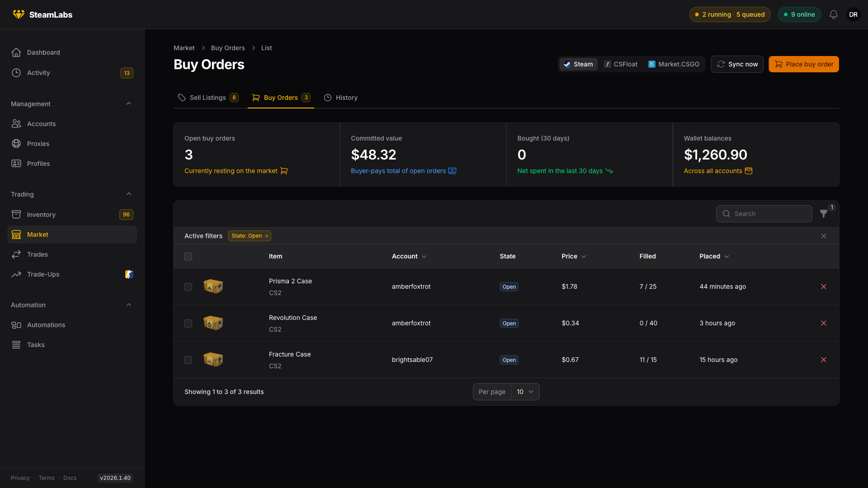
Task: Click the SteamLabs diamond logo
Action: point(19,14)
